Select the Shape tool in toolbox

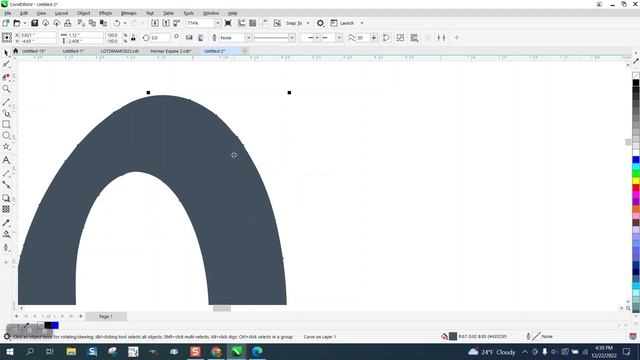6,64
